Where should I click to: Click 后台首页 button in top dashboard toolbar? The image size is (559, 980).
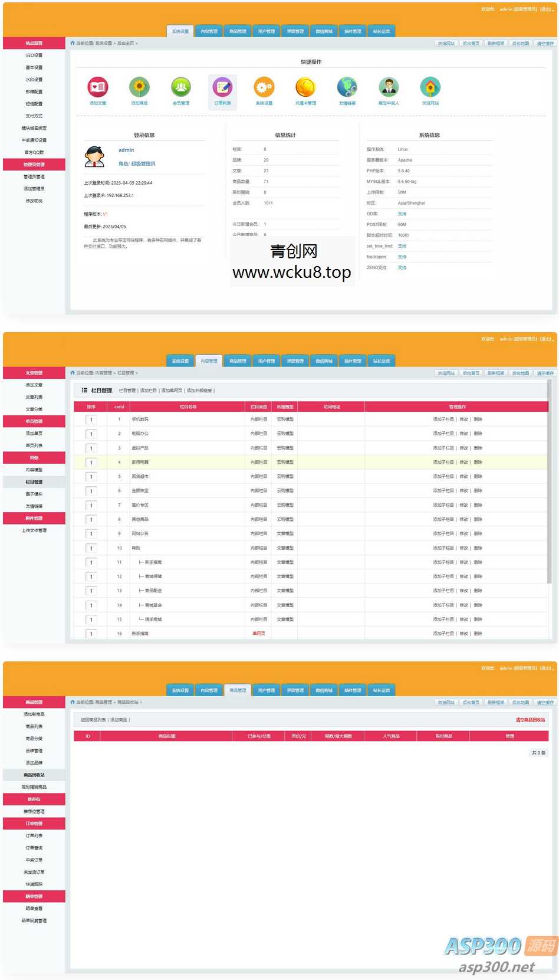tap(471, 43)
